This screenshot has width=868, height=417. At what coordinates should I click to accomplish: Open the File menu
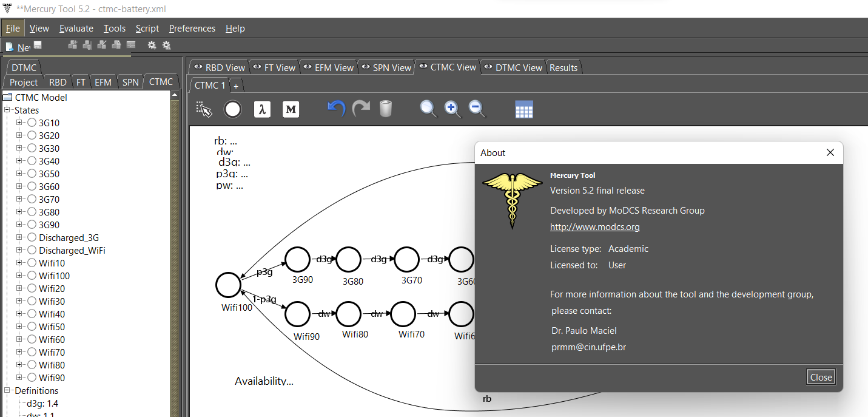[x=13, y=28]
